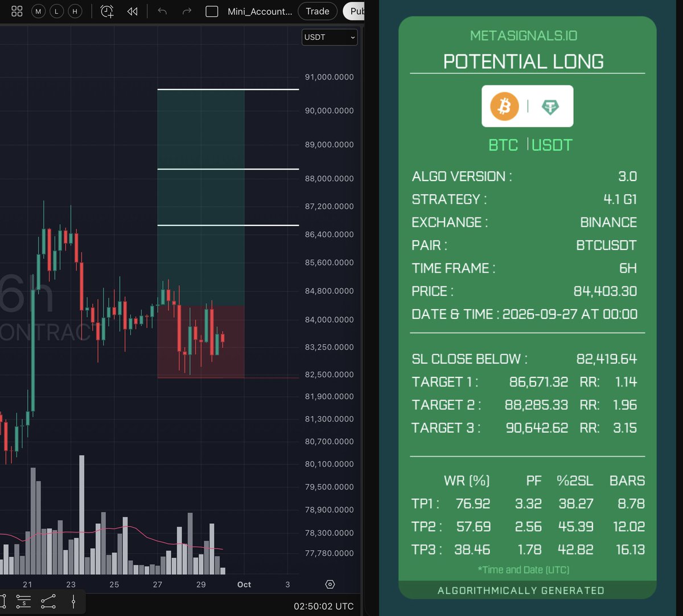Click the 21 date label on time axis
The image size is (683, 616).
[27, 584]
